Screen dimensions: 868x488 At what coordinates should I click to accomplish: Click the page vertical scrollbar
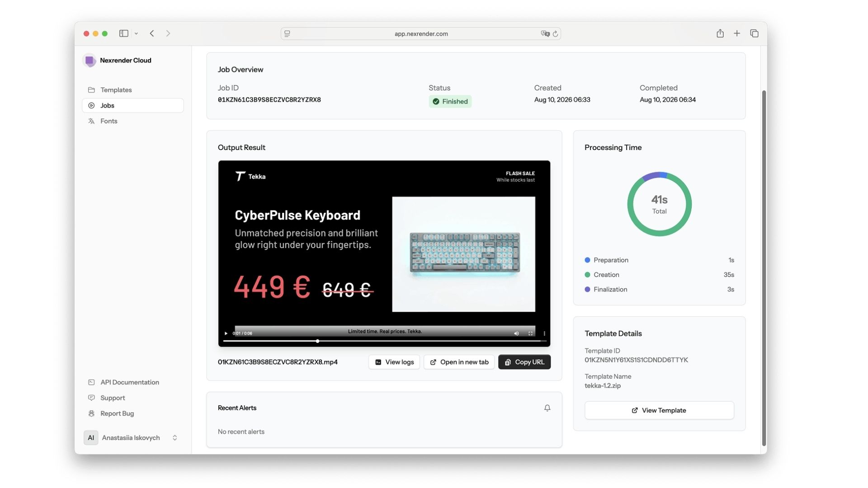click(x=764, y=268)
